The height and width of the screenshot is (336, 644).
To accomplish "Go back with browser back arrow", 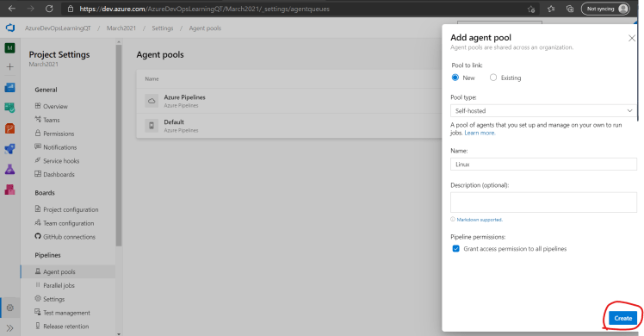I will tap(12, 9).
